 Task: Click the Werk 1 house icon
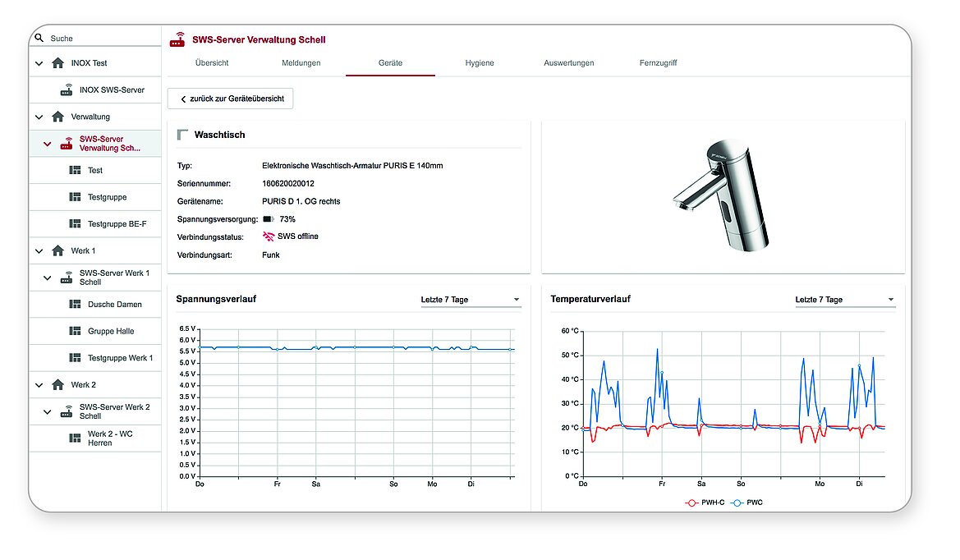point(57,250)
